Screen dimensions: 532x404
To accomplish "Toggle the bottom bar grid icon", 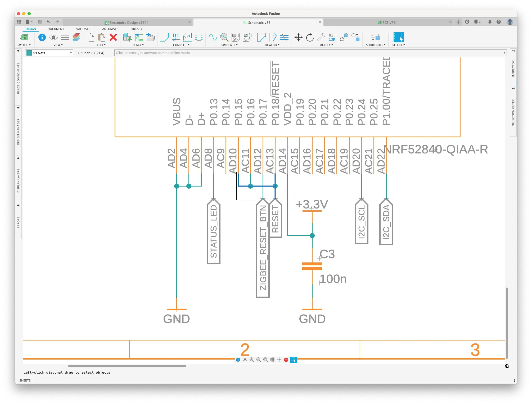I will click(x=272, y=360).
